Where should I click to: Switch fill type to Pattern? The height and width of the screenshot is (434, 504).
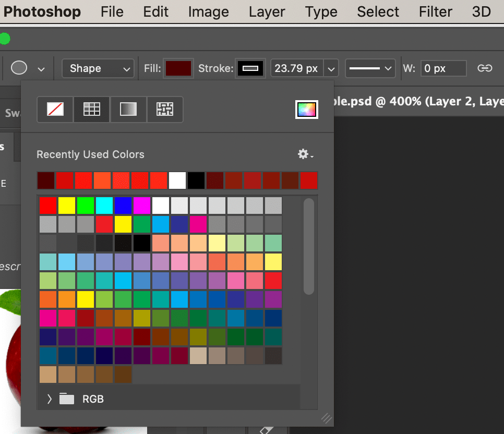[x=165, y=110]
